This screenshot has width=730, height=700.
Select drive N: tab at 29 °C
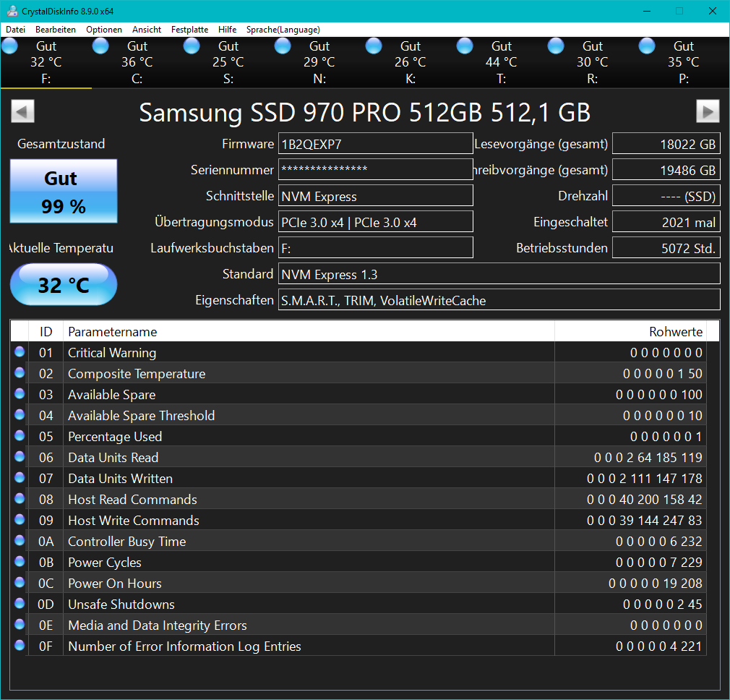tap(319, 62)
